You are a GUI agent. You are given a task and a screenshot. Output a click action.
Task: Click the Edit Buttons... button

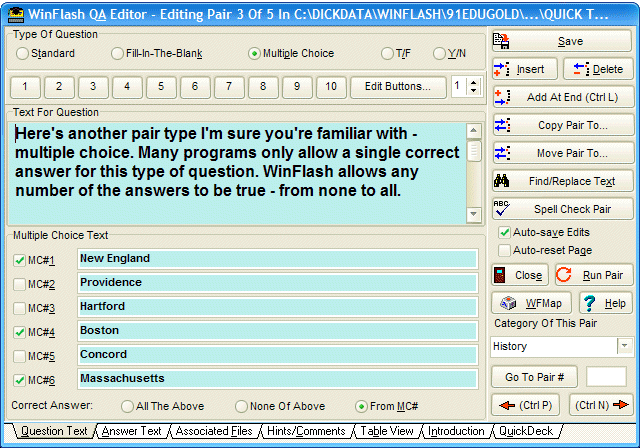tap(398, 86)
